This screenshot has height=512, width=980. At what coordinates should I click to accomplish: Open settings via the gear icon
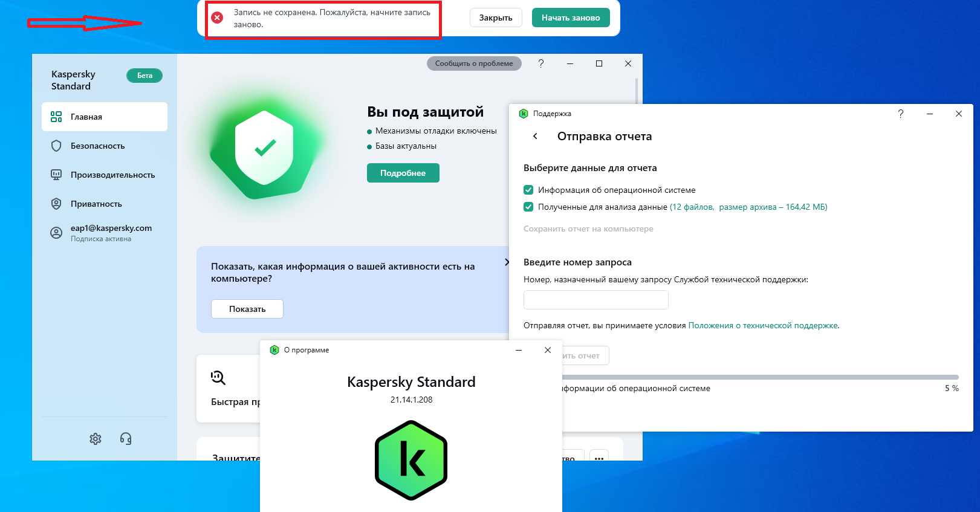pyautogui.click(x=96, y=439)
